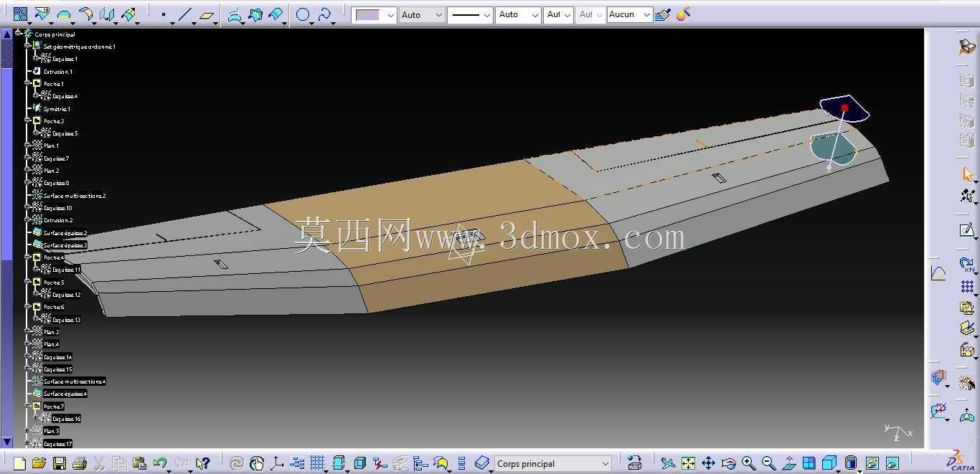Click the tree scrollbar down arrow
Viewport: 980px width, 474px height.
[x=6, y=442]
